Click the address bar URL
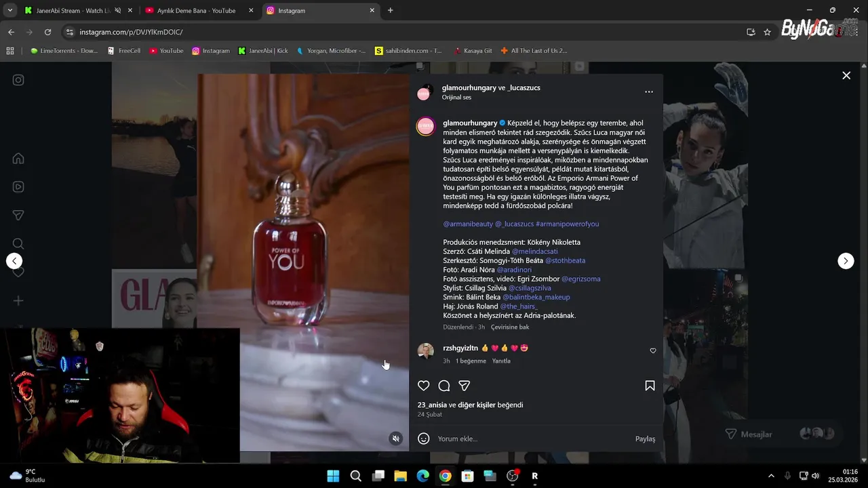The height and width of the screenshot is (488, 868). [131, 32]
